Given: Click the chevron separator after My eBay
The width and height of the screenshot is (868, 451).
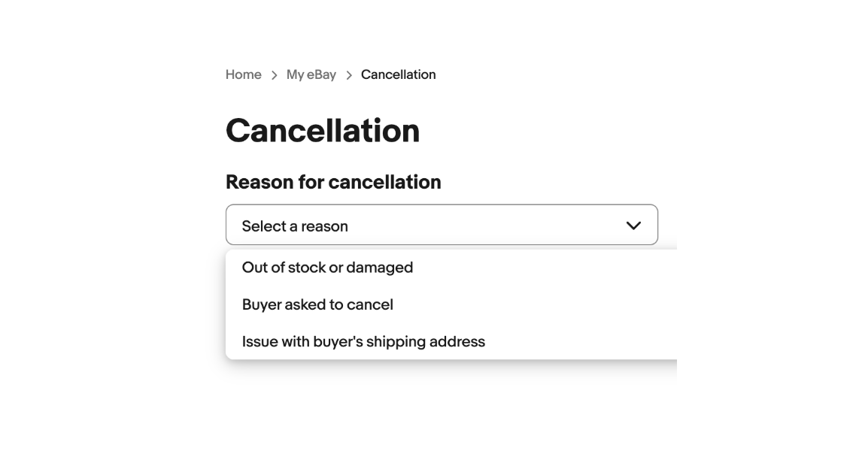Looking at the screenshot, I should [x=349, y=75].
